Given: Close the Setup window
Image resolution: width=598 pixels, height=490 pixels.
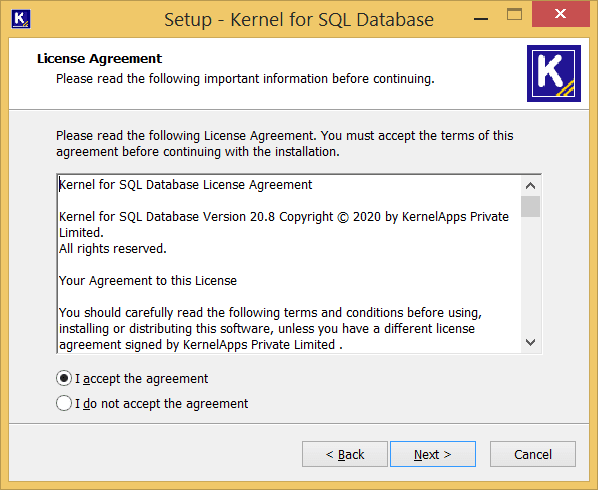Looking at the screenshot, I should coord(561,14).
